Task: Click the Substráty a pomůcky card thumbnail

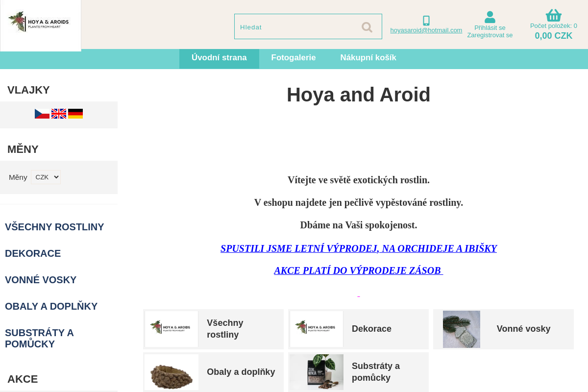Action: tap(317, 372)
